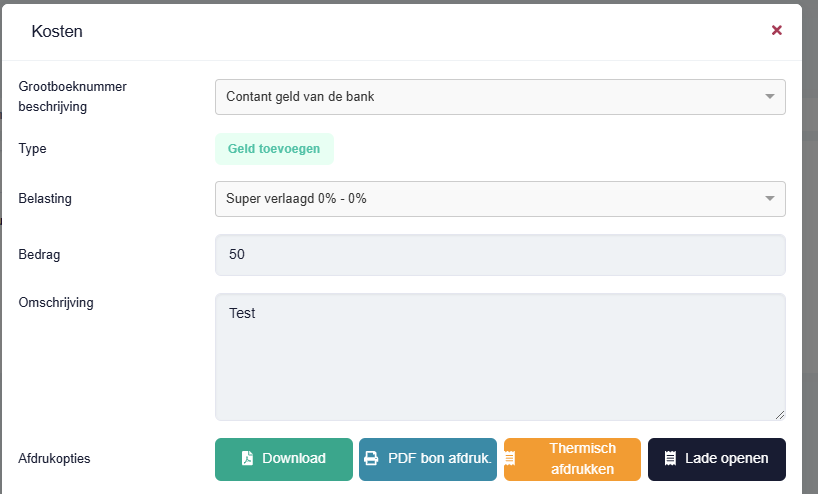Choose the Thermisch afdrukken button
818x494 pixels.
[x=572, y=459]
